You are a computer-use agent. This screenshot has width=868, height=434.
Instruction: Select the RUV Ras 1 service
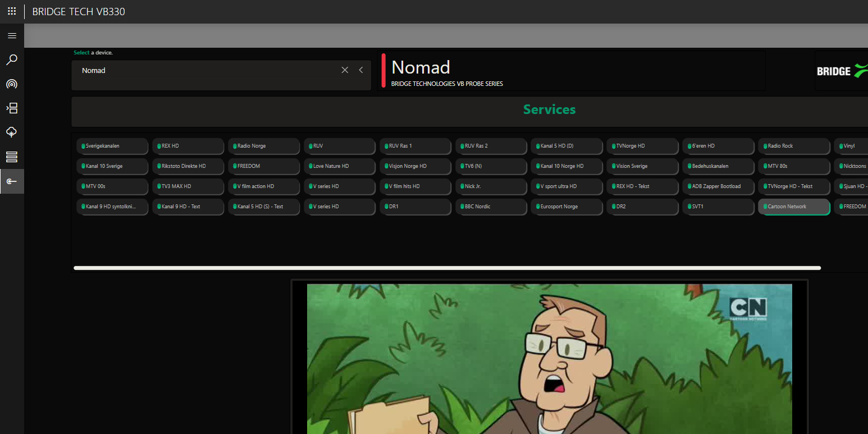pos(415,146)
